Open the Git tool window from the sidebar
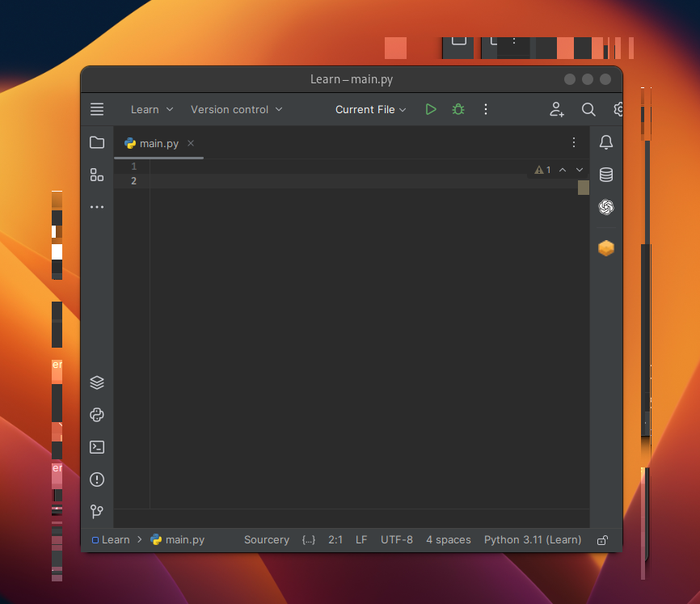700x604 pixels. tap(97, 512)
